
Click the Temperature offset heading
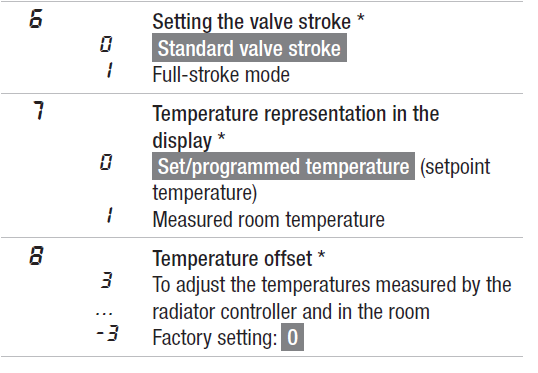point(238,258)
